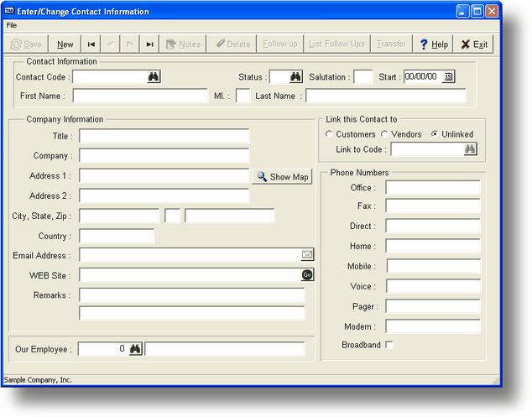Click the Sample Company, Inc. status text
Image resolution: width=532 pixels, height=417 pixels.
[38, 380]
